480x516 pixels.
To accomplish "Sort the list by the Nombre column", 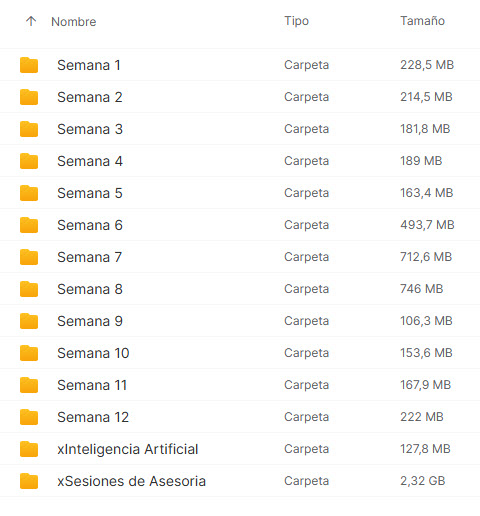I will point(74,22).
